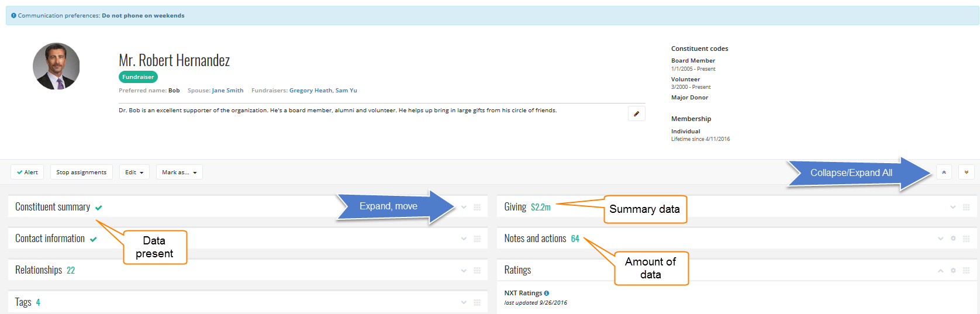Expand the Tags tile chevron
Viewport: 980px width, 314px height.
(464, 302)
